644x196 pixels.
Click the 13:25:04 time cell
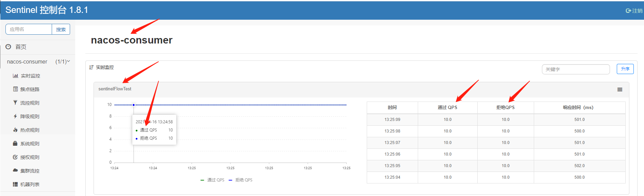[392, 177]
